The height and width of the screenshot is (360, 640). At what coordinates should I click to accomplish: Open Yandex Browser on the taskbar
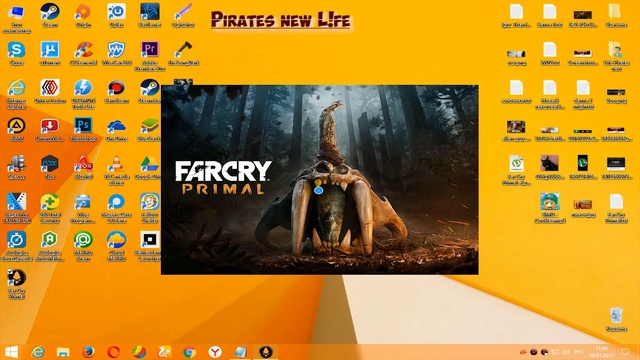tap(215, 352)
